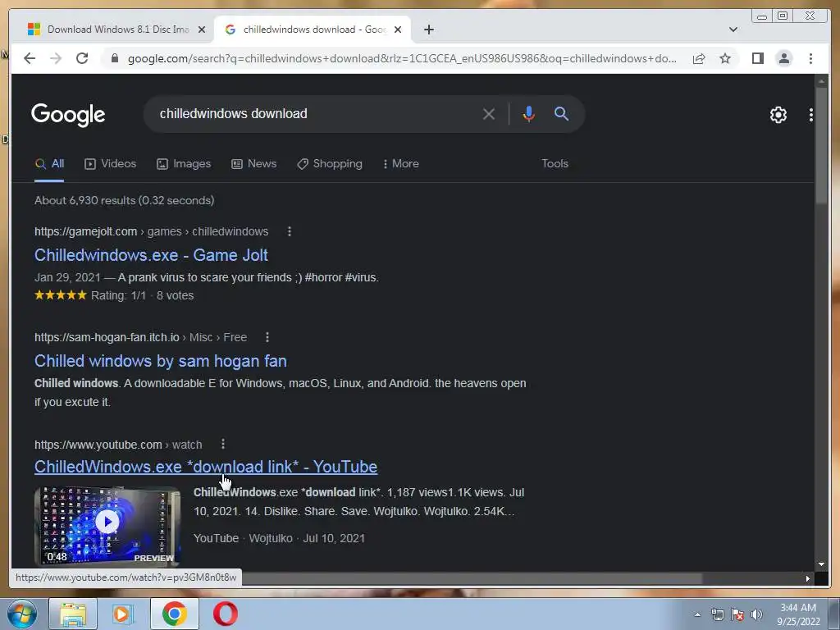Open the Windows Start menu

tap(22, 614)
